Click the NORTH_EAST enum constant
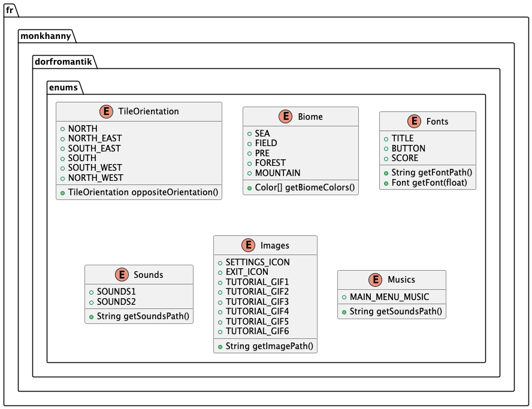This screenshot has height=409, width=532. tap(95, 138)
